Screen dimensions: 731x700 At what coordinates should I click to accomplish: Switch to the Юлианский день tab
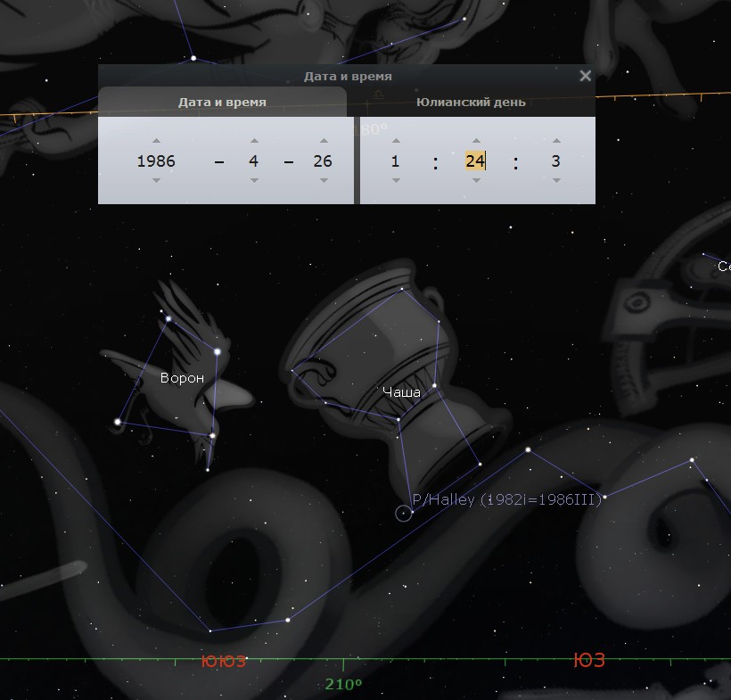[x=471, y=103]
